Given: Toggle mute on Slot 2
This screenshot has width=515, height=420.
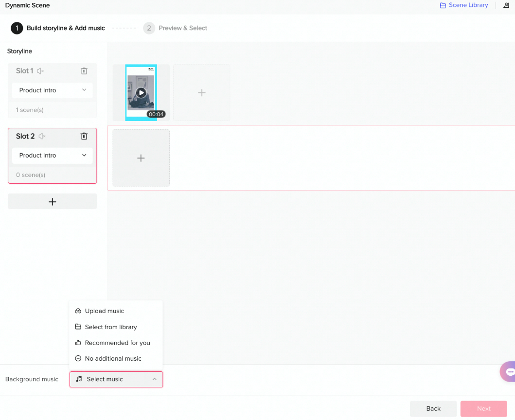Looking at the screenshot, I should tap(42, 136).
